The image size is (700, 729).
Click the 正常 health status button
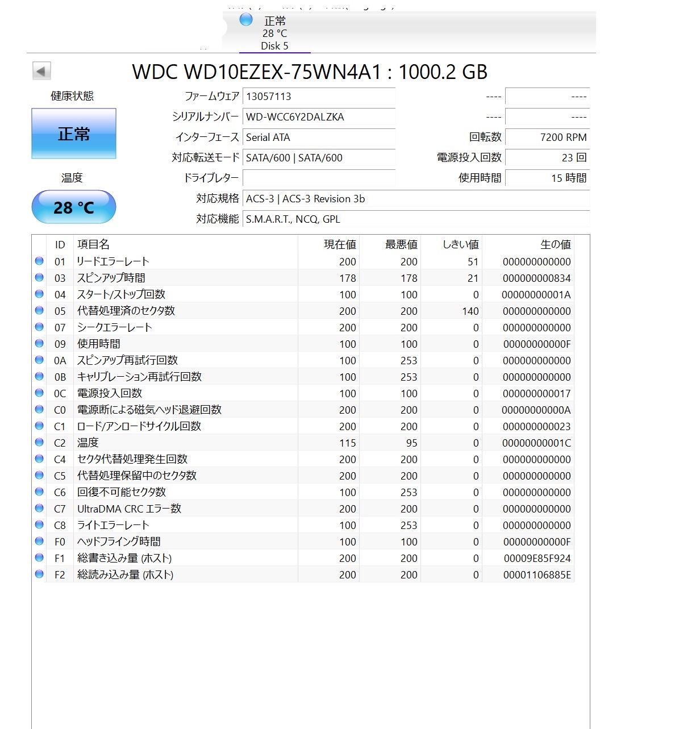point(74,134)
